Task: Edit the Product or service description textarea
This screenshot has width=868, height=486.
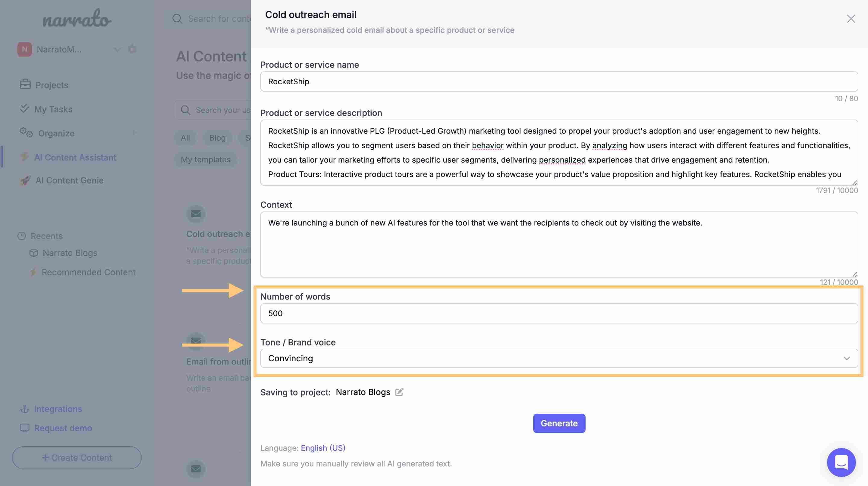Action: [x=559, y=152]
